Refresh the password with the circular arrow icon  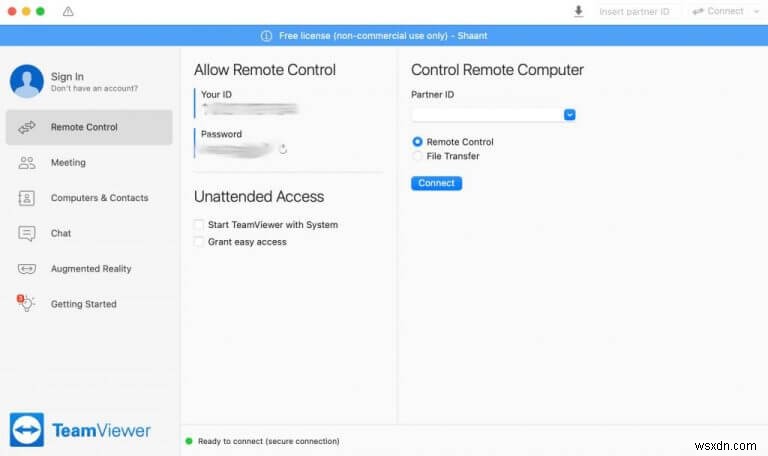pos(283,149)
